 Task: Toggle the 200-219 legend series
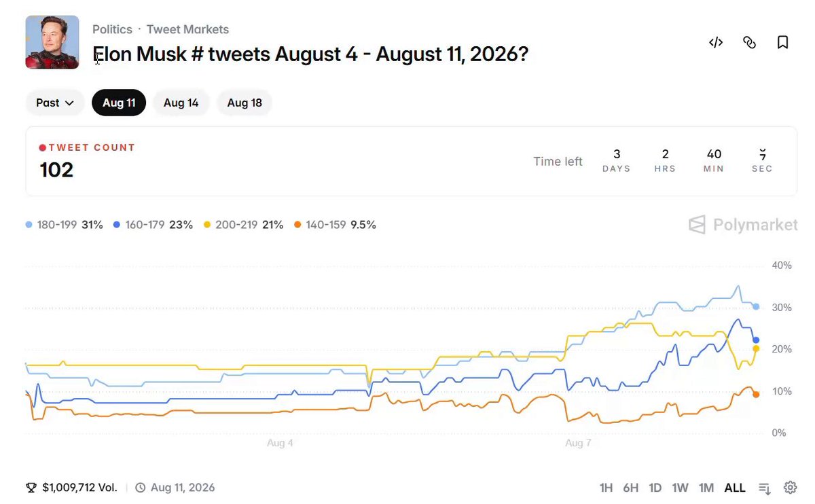point(244,225)
